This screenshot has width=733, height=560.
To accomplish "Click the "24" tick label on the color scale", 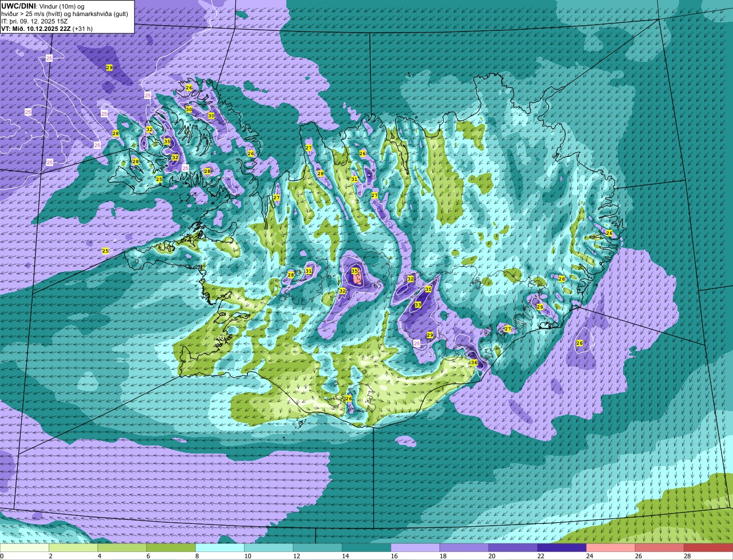I will click(589, 556).
